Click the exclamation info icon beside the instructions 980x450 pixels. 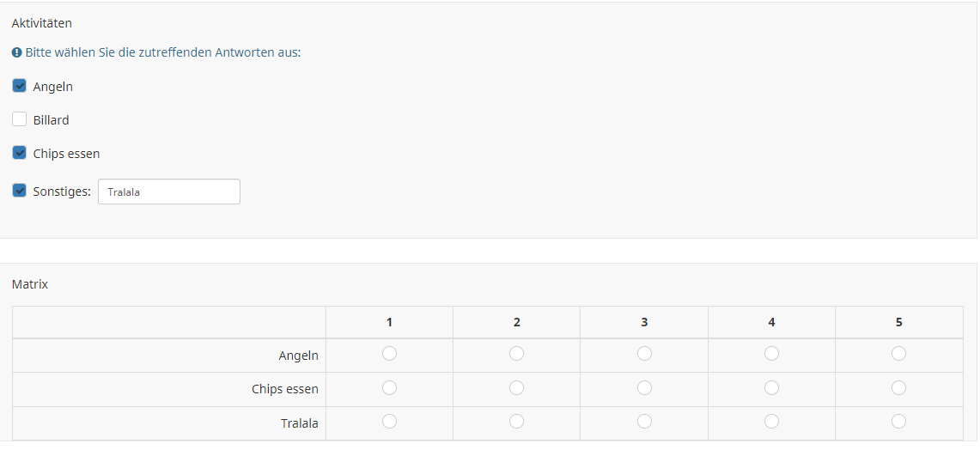click(x=16, y=52)
